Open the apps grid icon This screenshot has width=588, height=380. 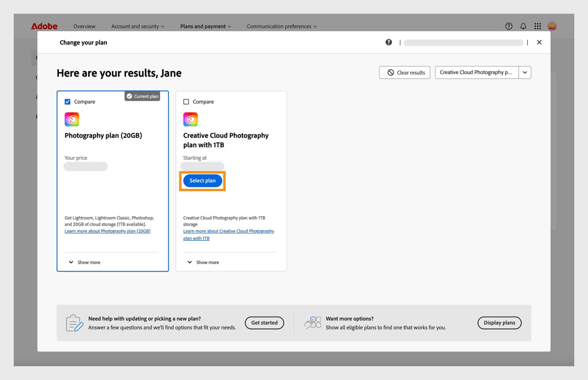click(538, 26)
